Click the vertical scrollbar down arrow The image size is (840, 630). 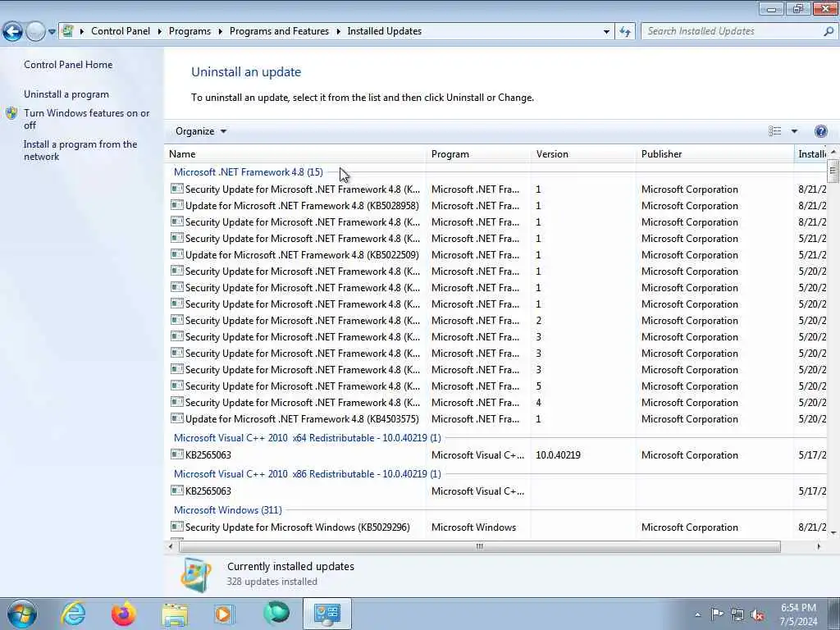pyautogui.click(x=833, y=532)
